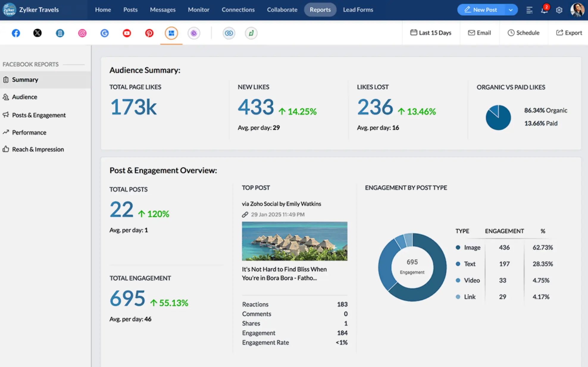The height and width of the screenshot is (367, 588).
Task: Open the Last 15 Days date selector
Action: point(431,33)
